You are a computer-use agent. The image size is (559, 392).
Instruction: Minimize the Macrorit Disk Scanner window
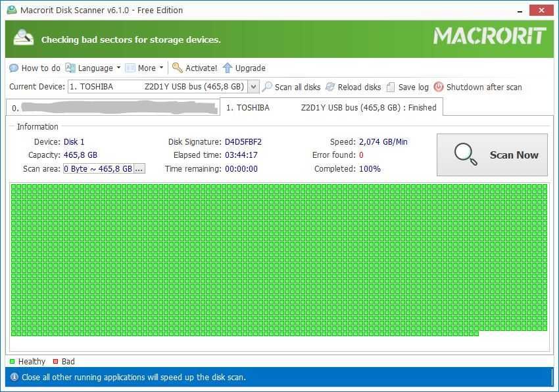[x=520, y=11]
